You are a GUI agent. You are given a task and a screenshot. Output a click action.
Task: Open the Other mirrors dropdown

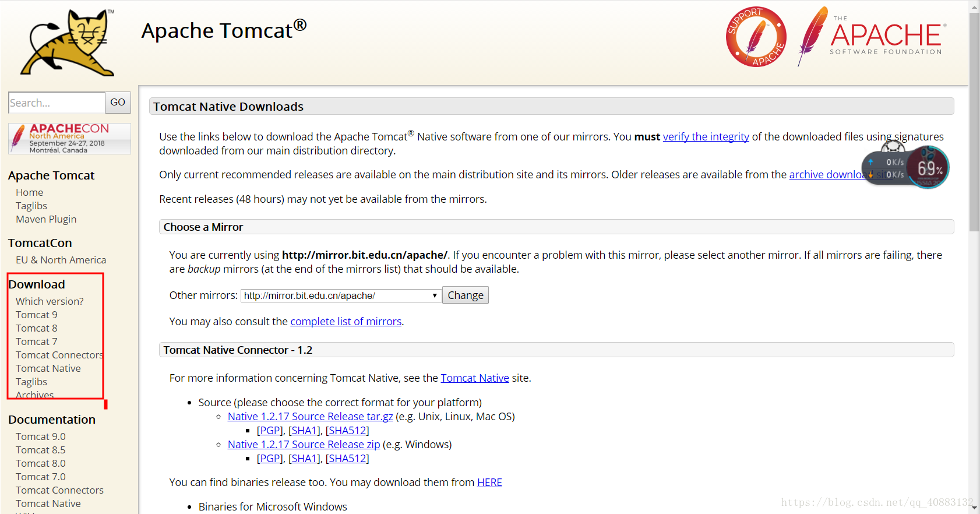[x=340, y=295]
